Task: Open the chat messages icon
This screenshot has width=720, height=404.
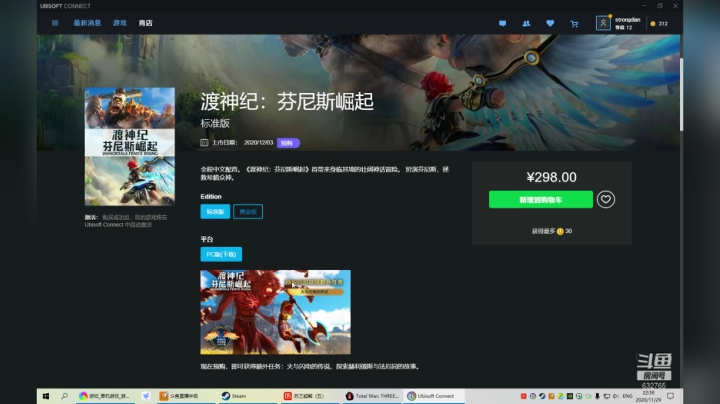Action: tap(502, 23)
